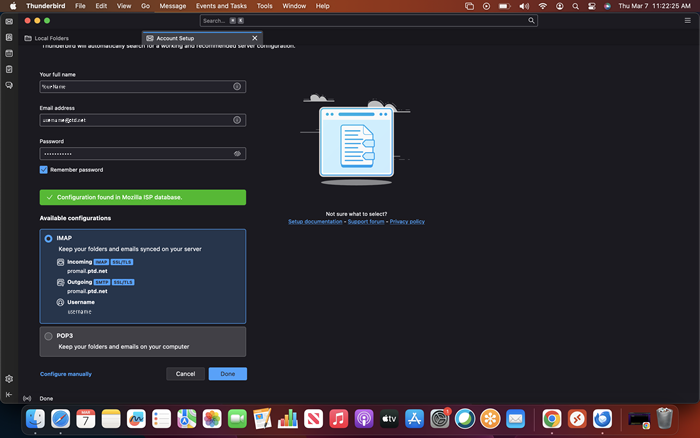This screenshot has width=700, height=438.
Task: Click the Email address input field
Action: 143,120
